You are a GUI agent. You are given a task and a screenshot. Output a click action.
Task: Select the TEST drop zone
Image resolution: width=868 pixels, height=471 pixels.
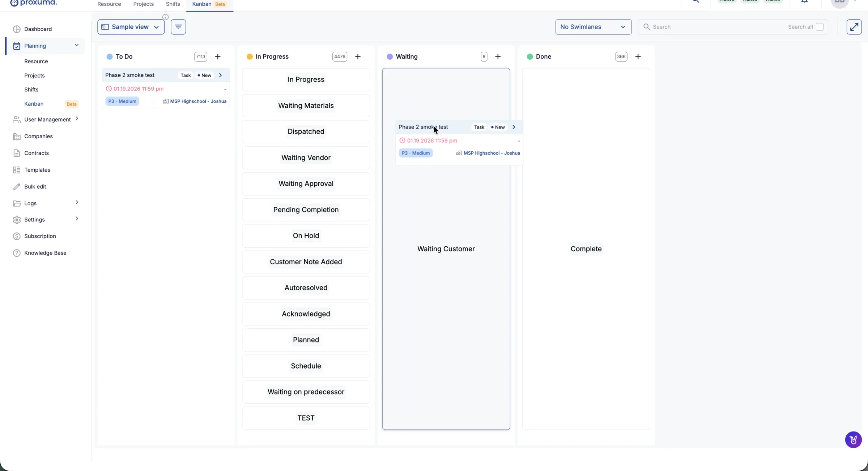point(306,418)
